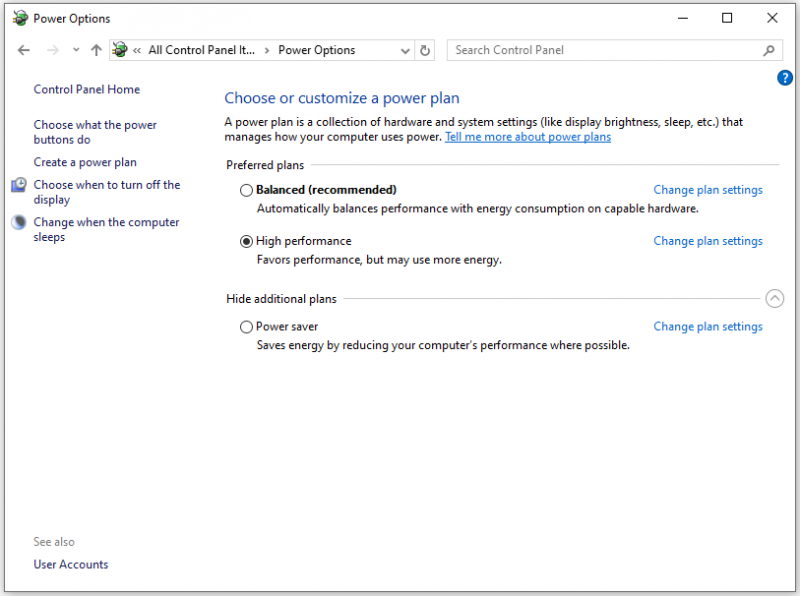Image resolution: width=800 pixels, height=596 pixels.
Task: Collapse the Hide additional plans chevron
Action: click(774, 299)
